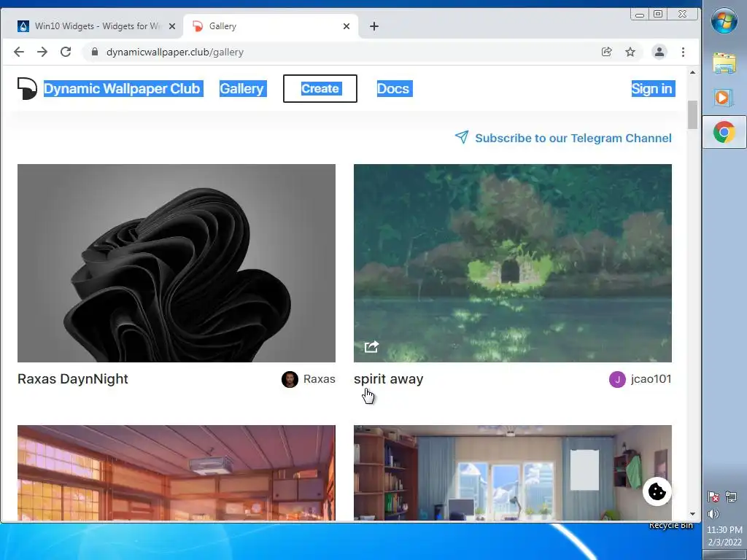Open the jcao101 author name
747x560 pixels.
(x=651, y=379)
